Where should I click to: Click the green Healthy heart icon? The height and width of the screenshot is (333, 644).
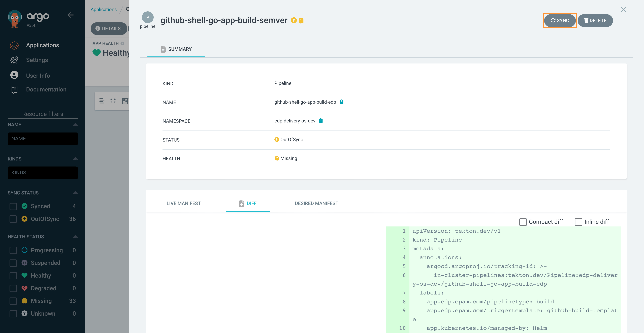point(96,53)
